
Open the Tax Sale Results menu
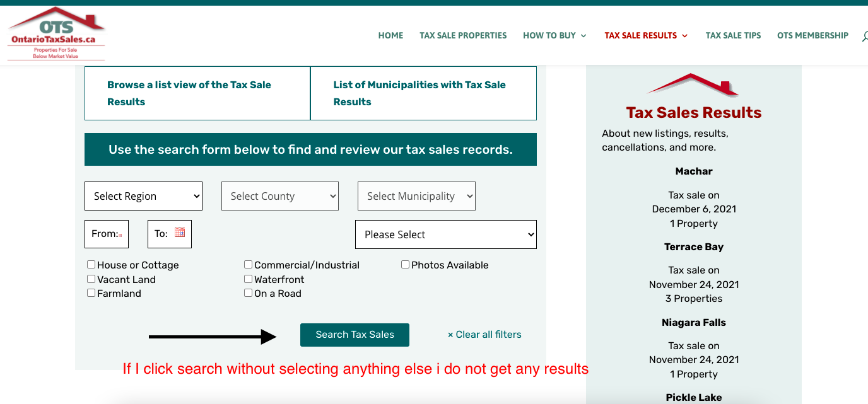point(646,35)
